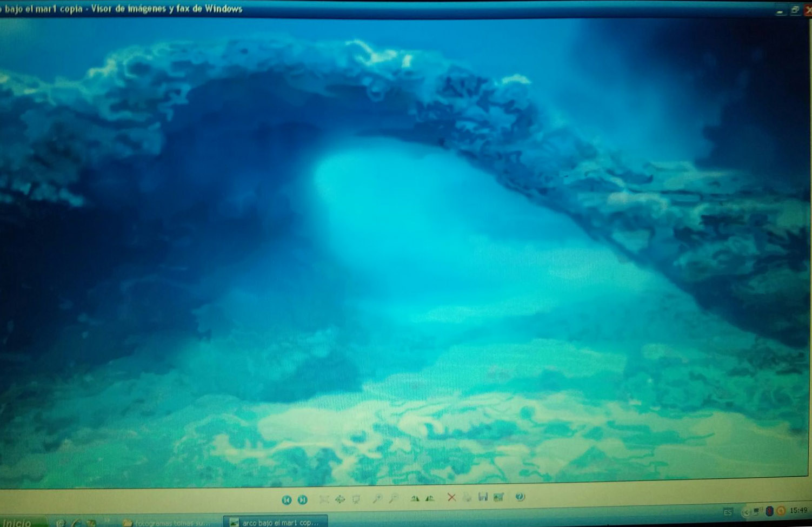The height and width of the screenshot is (527, 812).
Task: Rotate the image counterclockwise
Action: point(430,498)
